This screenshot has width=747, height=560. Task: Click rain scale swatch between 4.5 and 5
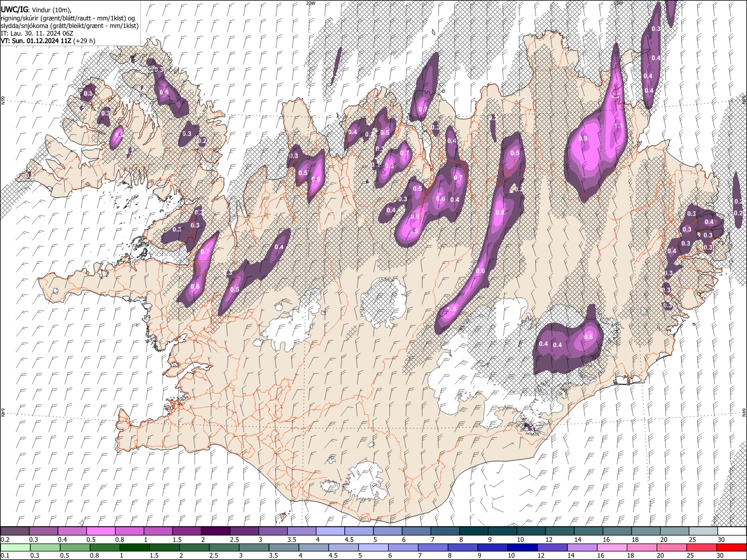click(343, 547)
